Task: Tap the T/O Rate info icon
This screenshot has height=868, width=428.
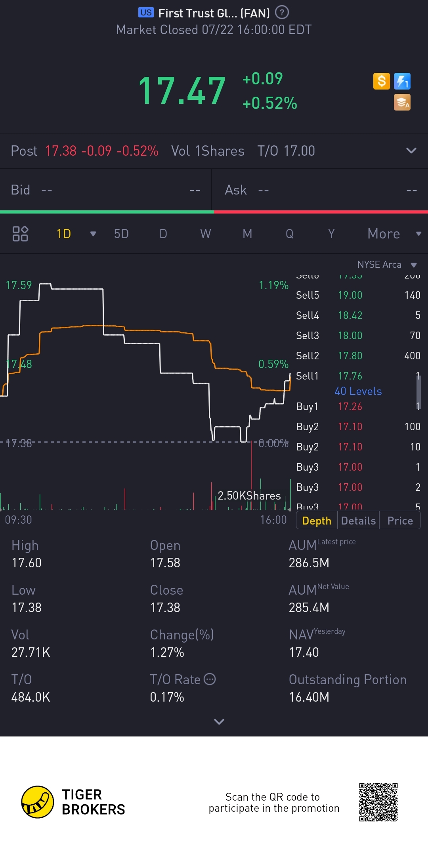Action: [x=210, y=679]
